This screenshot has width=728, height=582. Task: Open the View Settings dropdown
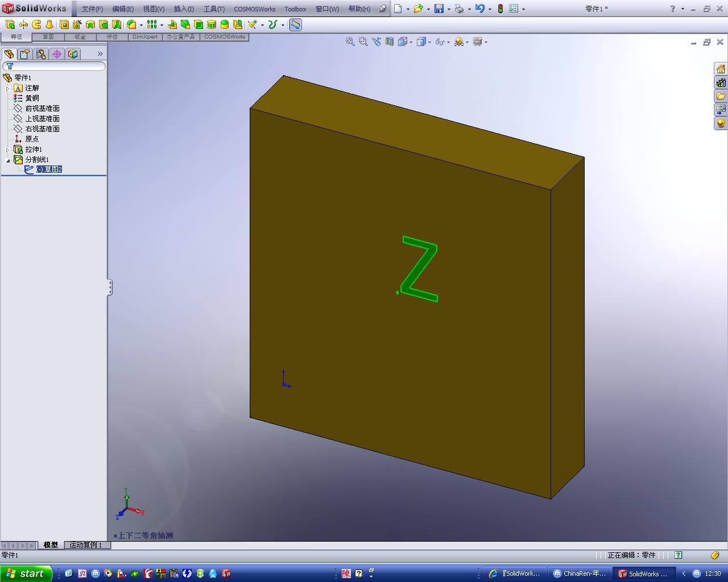click(x=480, y=41)
